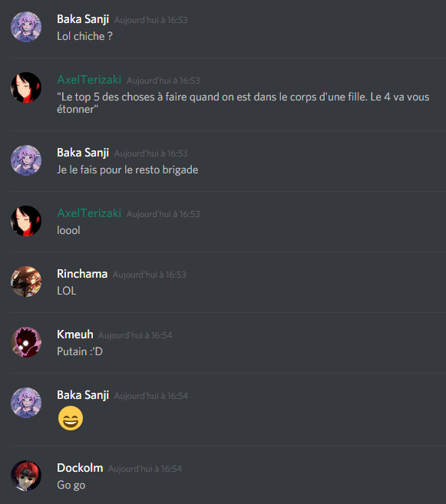
Task: Click the Kmeuh username
Action: coord(75,334)
